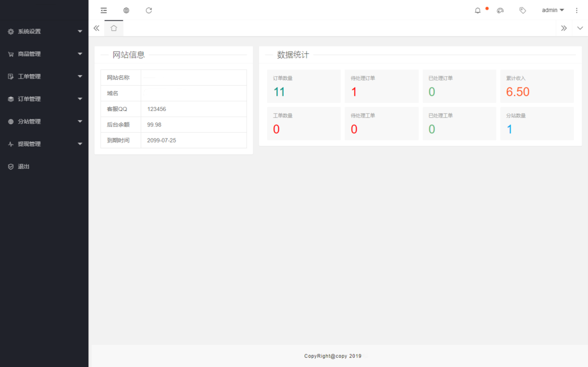Click the 系统设置 gear icon

click(11, 32)
